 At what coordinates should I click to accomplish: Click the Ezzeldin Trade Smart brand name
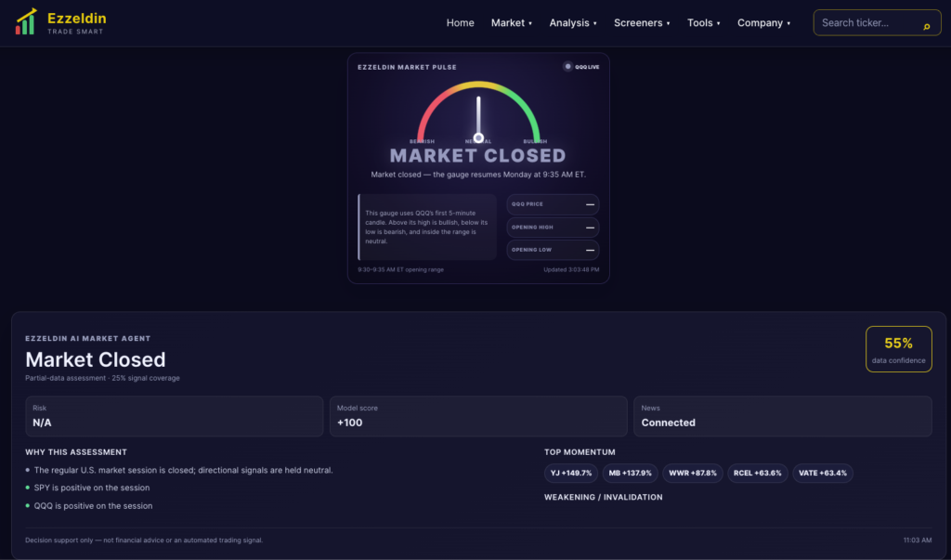pos(76,22)
